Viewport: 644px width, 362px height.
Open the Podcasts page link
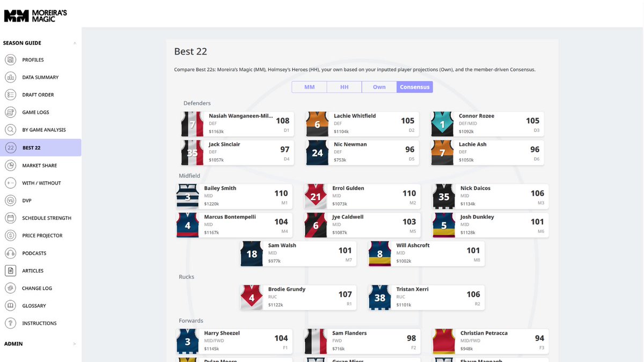(34, 253)
